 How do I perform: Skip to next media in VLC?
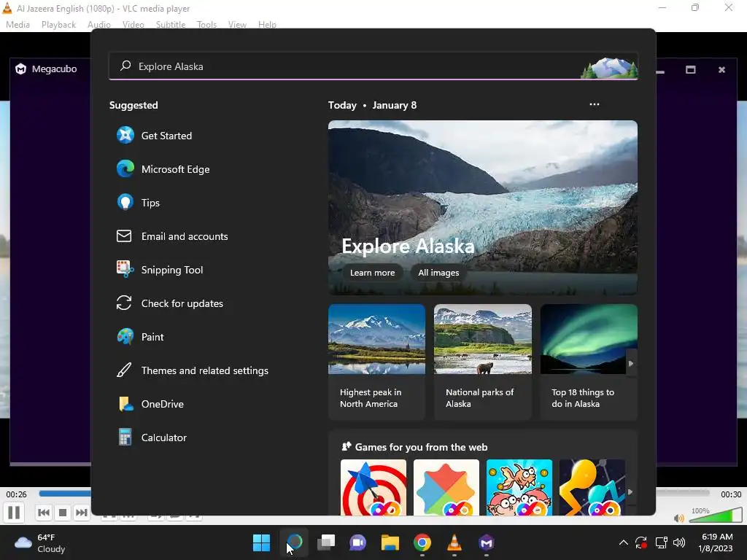pos(82,513)
